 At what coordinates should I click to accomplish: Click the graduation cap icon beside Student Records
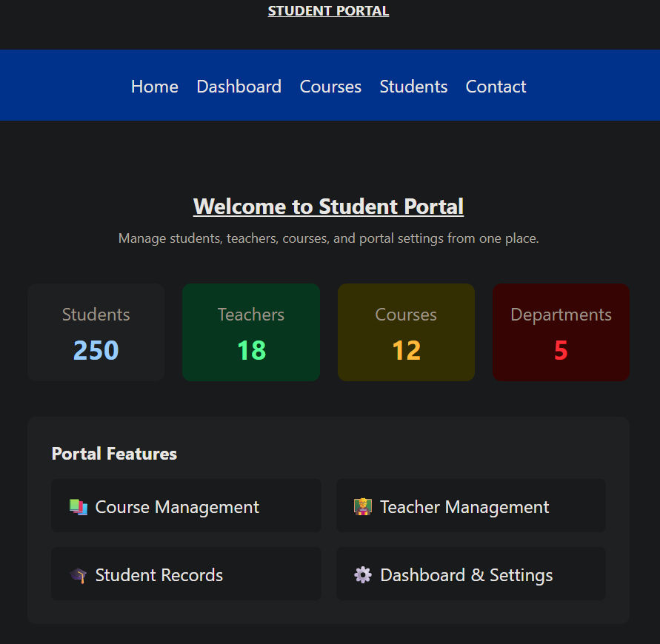(x=79, y=575)
